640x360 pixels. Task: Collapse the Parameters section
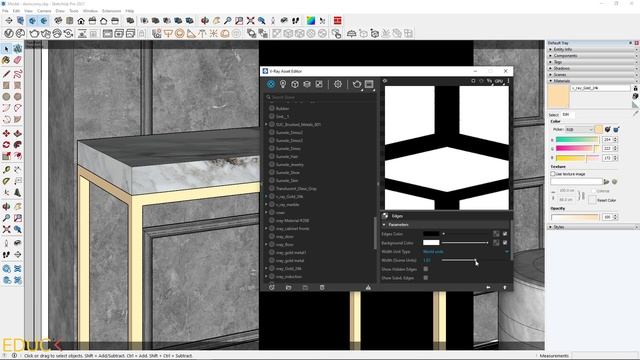point(384,225)
